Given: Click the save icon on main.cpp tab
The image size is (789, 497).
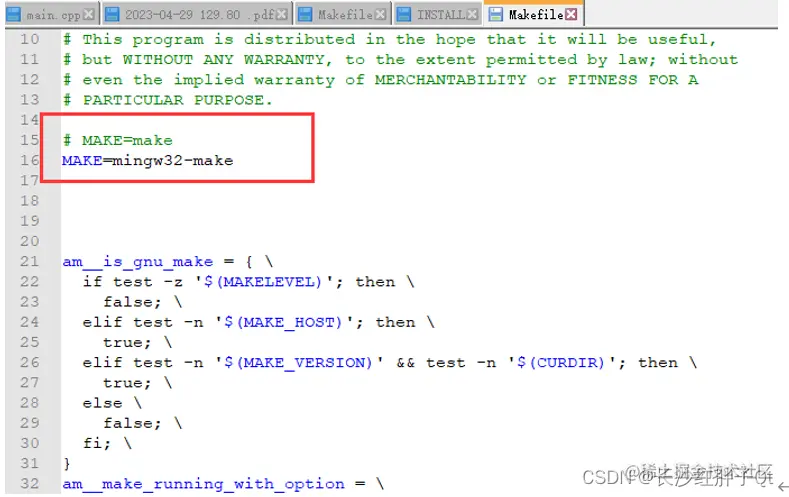Looking at the screenshot, I should point(14,15).
